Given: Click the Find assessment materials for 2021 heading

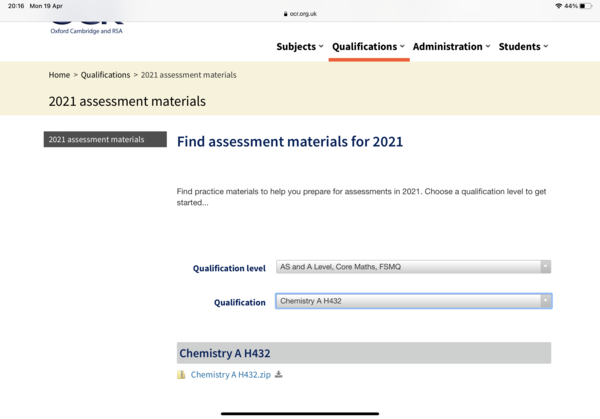Looking at the screenshot, I should [290, 142].
